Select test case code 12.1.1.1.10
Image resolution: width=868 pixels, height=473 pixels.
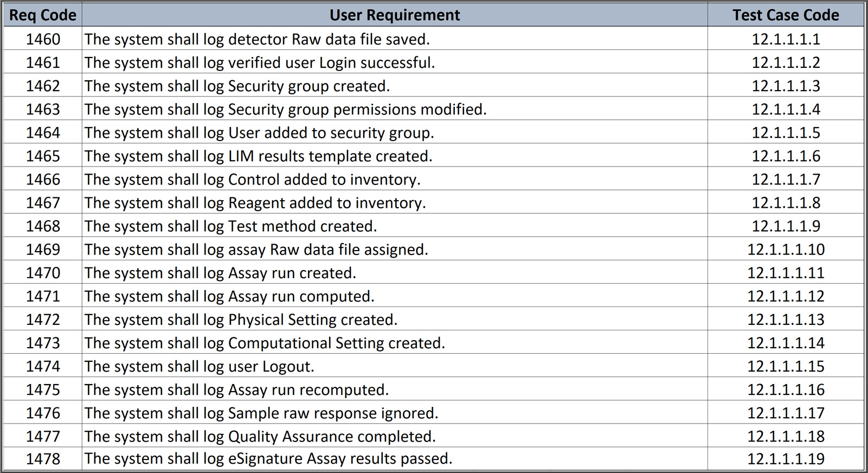pos(786,248)
